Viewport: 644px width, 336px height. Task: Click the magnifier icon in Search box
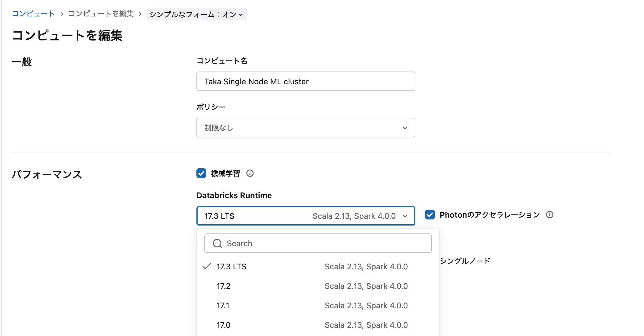tap(217, 243)
